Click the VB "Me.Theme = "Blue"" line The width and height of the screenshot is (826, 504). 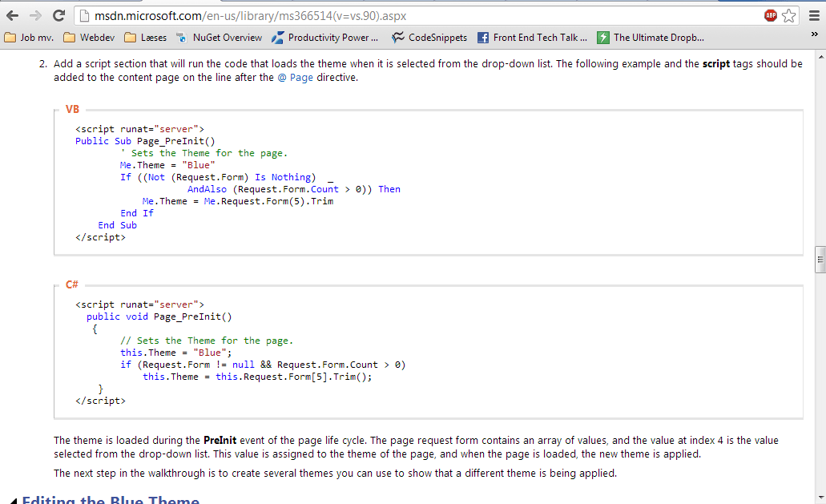click(167, 165)
